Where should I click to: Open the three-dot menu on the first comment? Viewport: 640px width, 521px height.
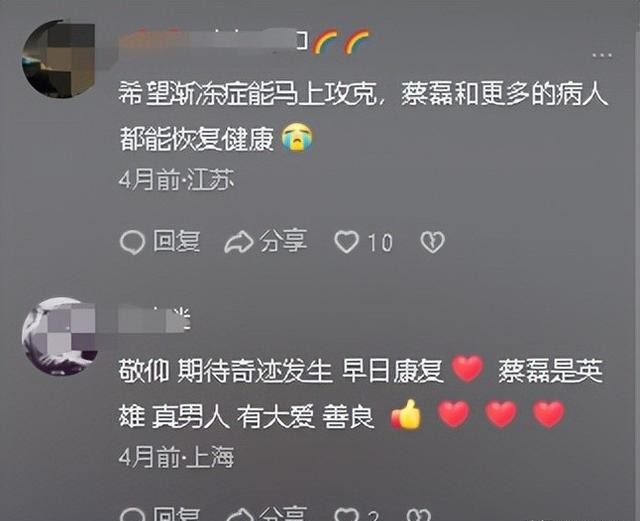pyautogui.click(x=602, y=54)
